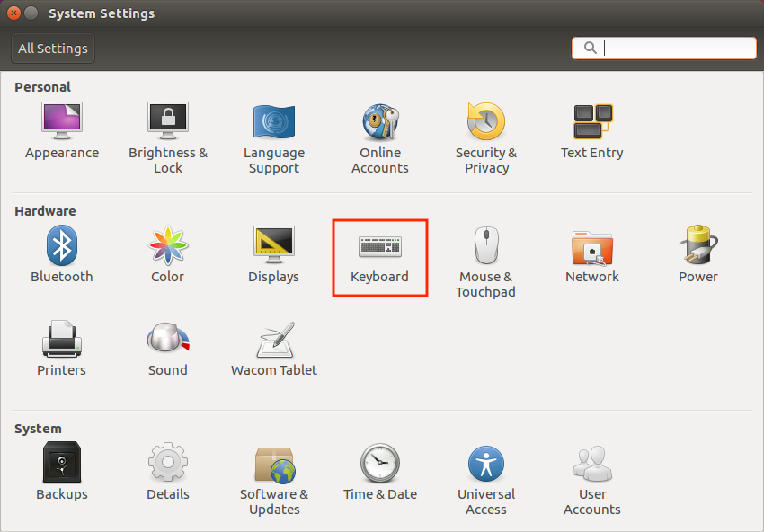Minimize the System Settings window

31,13
